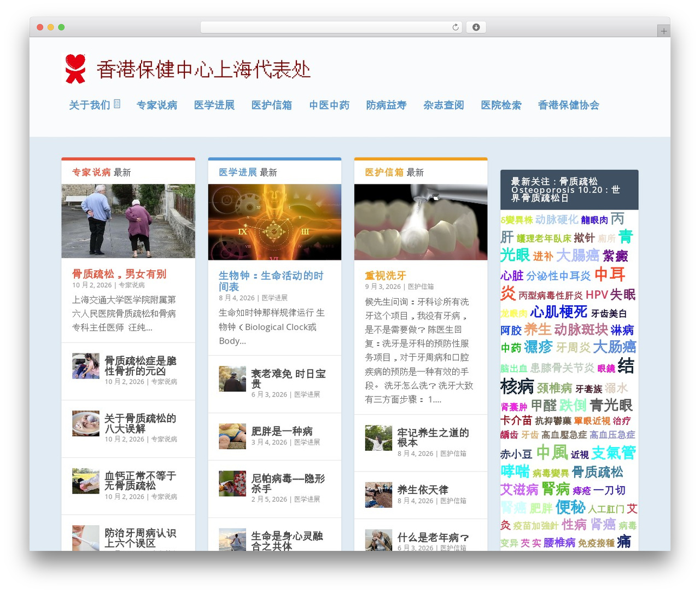Image resolution: width=700 pixels, height=593 pixels.
Task: Go to 杂志查阅 menu item
Action: 444,105
